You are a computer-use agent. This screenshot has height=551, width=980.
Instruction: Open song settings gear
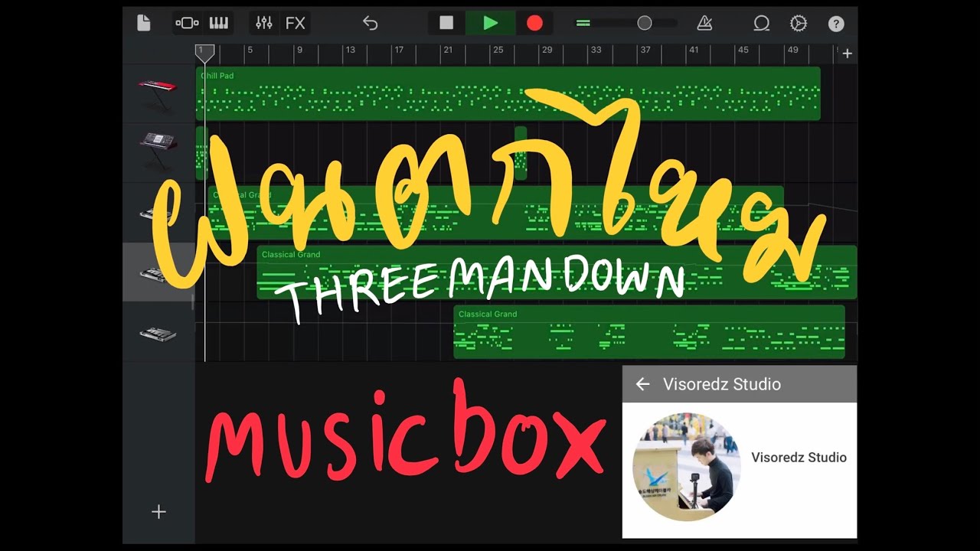799,23
